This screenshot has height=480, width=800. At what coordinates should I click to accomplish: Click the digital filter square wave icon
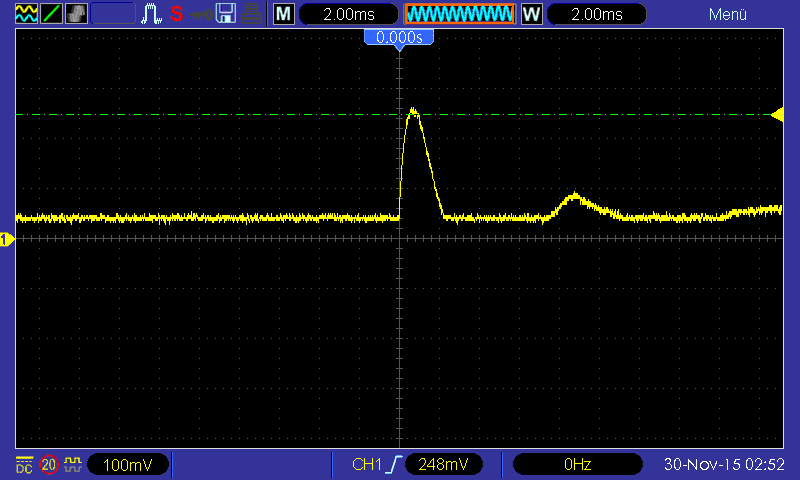(73, 465)
